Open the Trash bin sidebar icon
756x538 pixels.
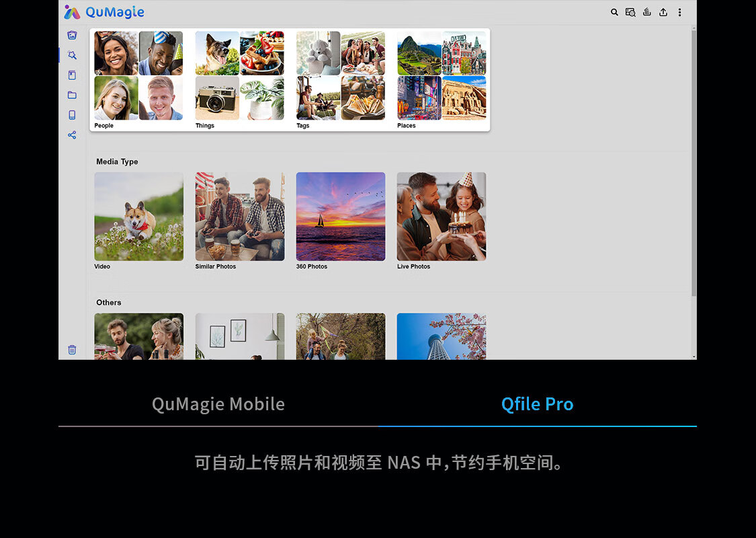72,349
